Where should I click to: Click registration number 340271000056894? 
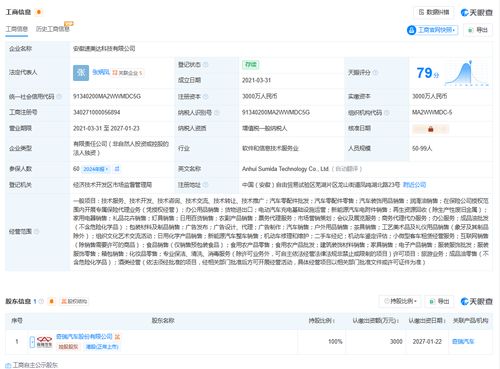97,112
